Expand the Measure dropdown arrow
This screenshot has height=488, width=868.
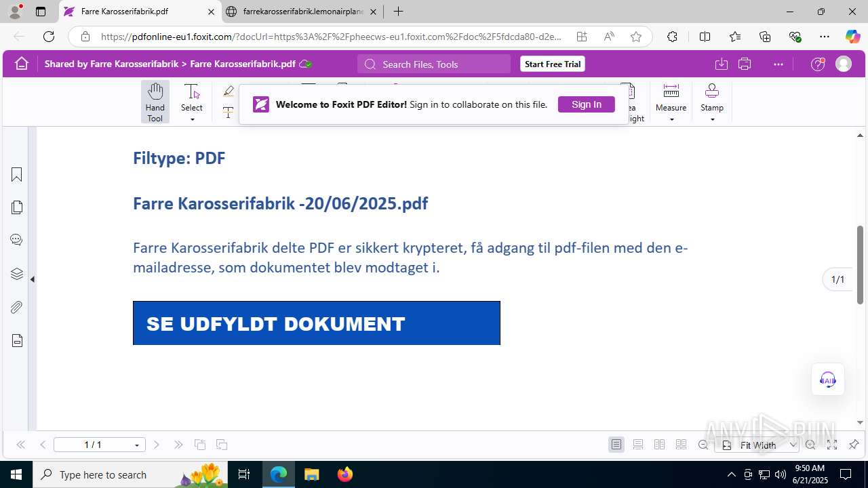pyautogui.click(x=671, y=120)
